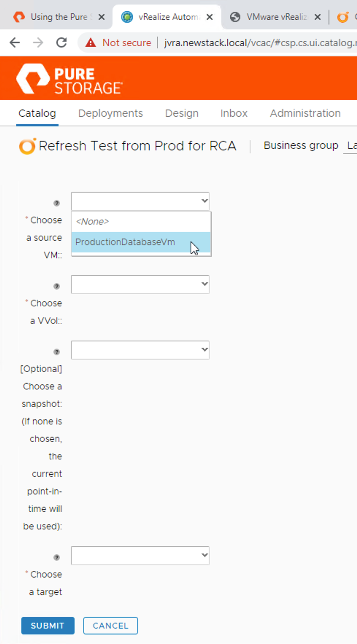Click help icon above Choose a VVol
This screenshot has height=644, width=357.
(57, 286)
